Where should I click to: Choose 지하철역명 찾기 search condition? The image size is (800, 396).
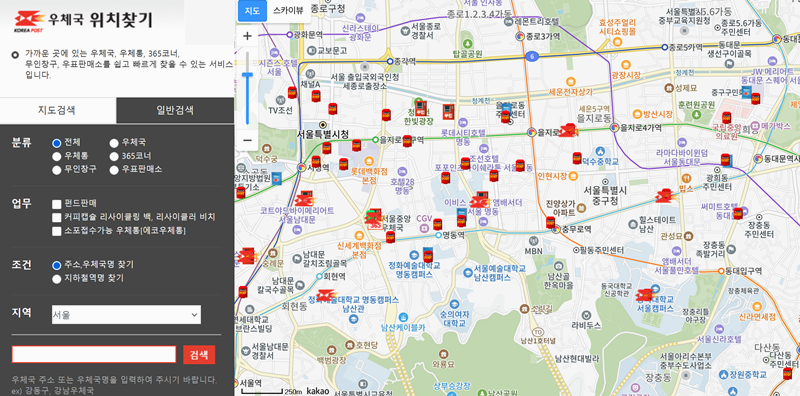57,279
